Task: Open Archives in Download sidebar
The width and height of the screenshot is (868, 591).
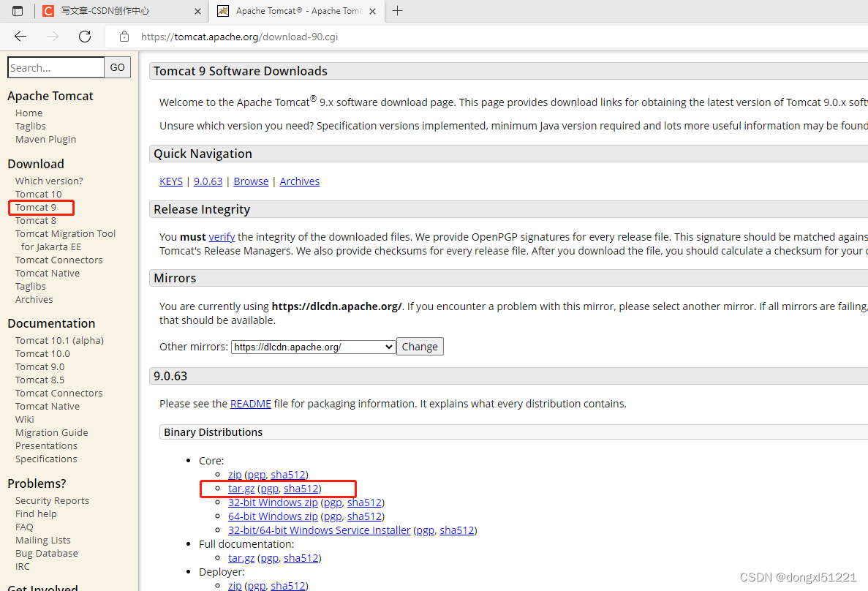Action: (34, 300)
